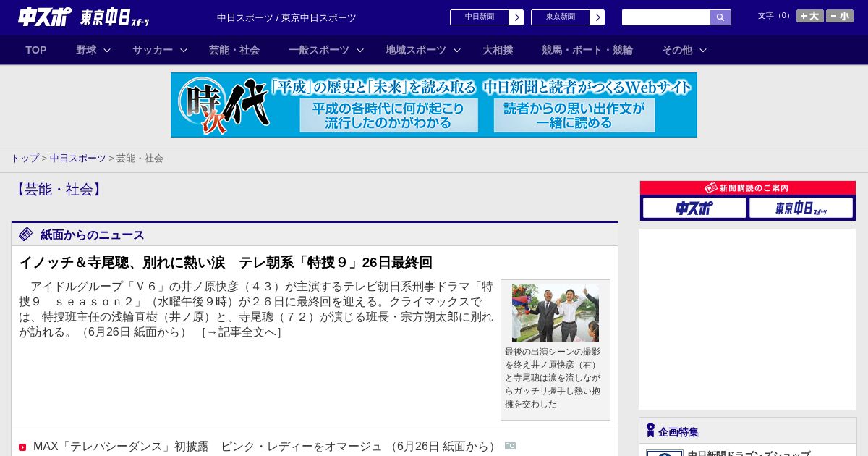868x456 pixels.
Task: Click the ［→記事全文へ］ link
Action: [241, 332]
